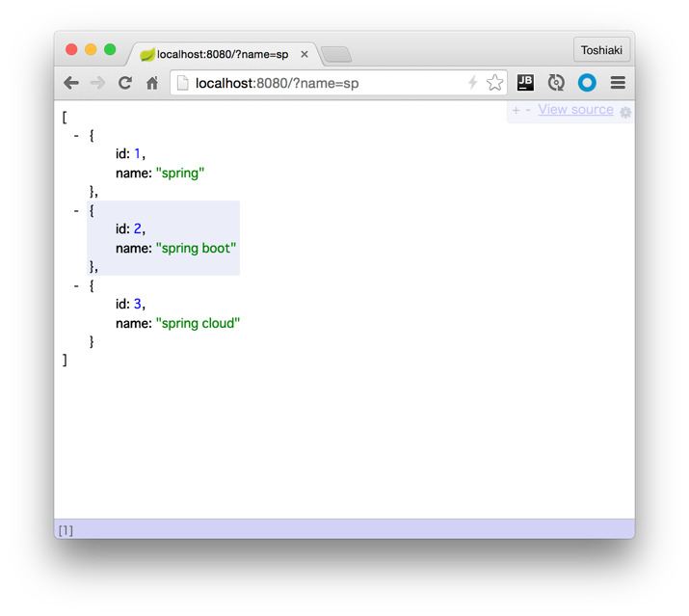Collapse the object with id 1
The height and width of the screenshot is (616, 689).
pos(76,136)
